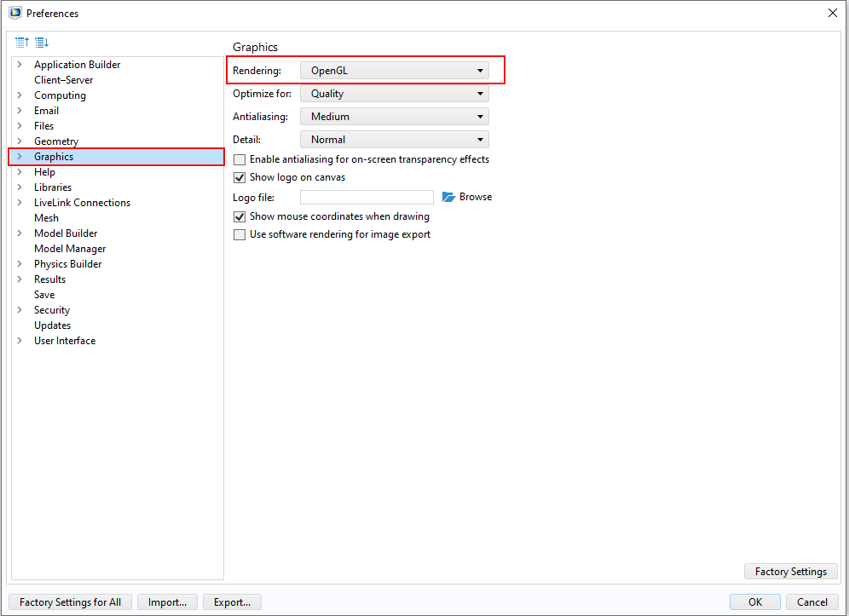The height and width of the screenshot is (616, 849).
Task: Select Updates in the preferences tree
Action: pos(52,325)
